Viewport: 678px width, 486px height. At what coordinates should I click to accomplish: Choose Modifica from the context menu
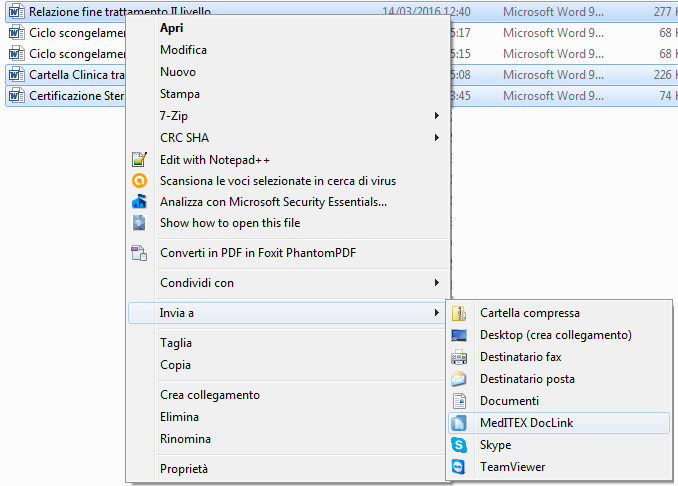[x=183, y=50]
